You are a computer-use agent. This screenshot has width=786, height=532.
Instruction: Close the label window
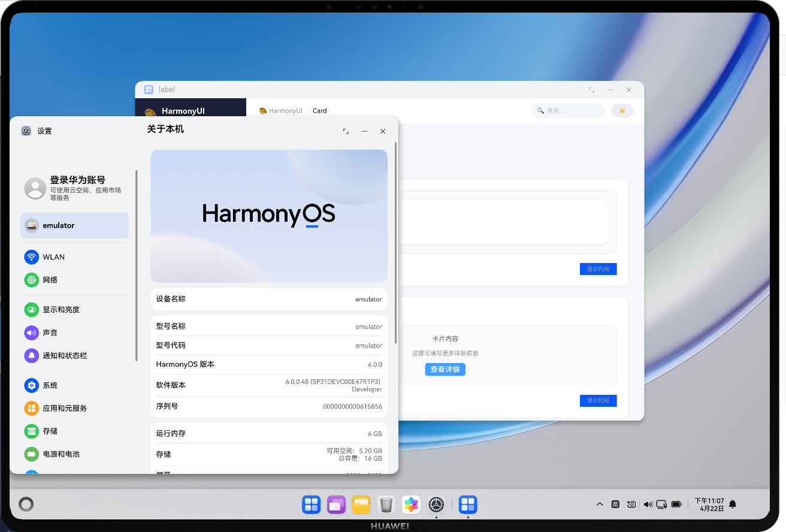pos(628,90)
